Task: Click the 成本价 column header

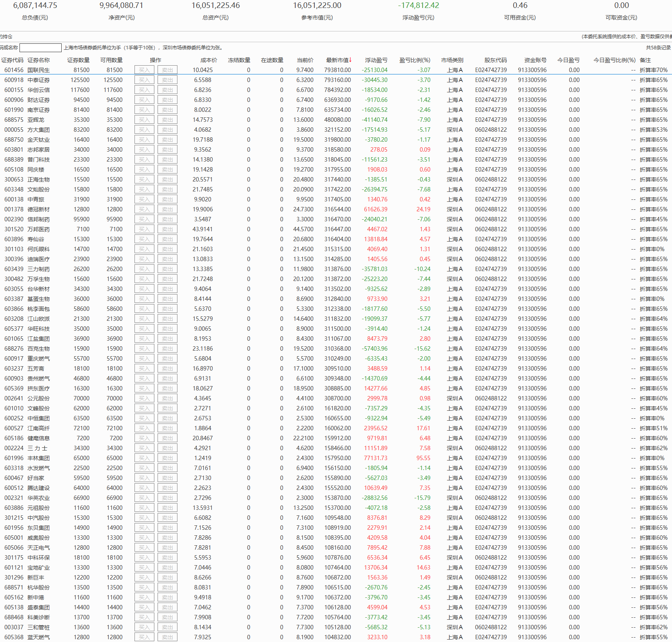Action: [208, 60]
